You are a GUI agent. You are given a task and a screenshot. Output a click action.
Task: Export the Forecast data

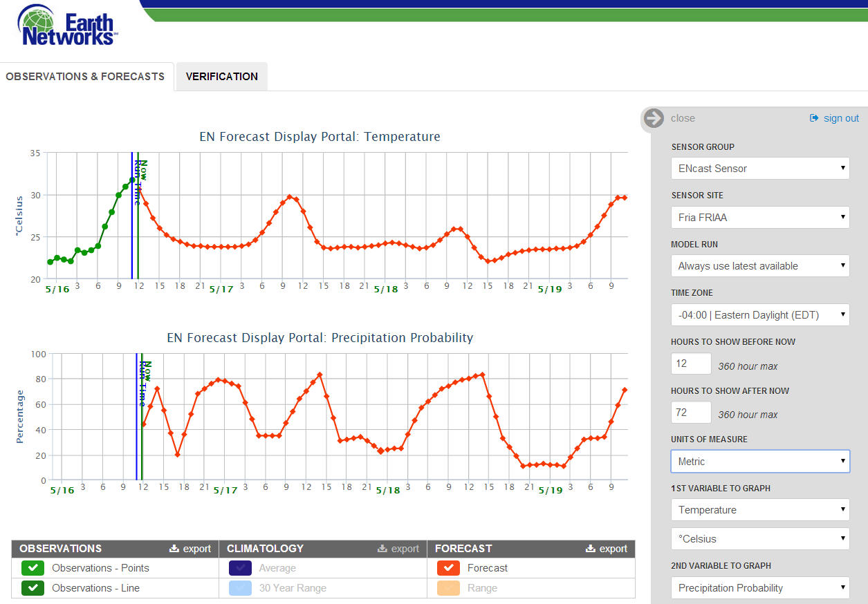point(607,549)
